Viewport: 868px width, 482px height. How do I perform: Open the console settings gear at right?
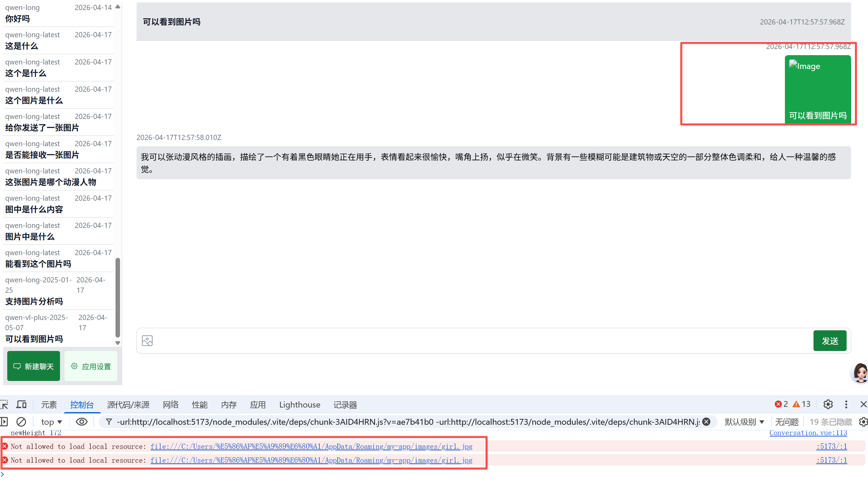pos(863,422)
